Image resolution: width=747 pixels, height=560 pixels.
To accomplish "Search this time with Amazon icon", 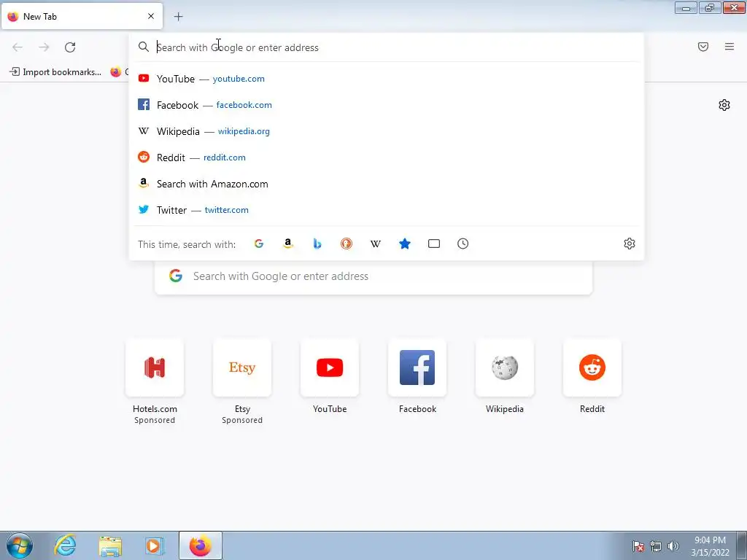I will coord(287,244).
